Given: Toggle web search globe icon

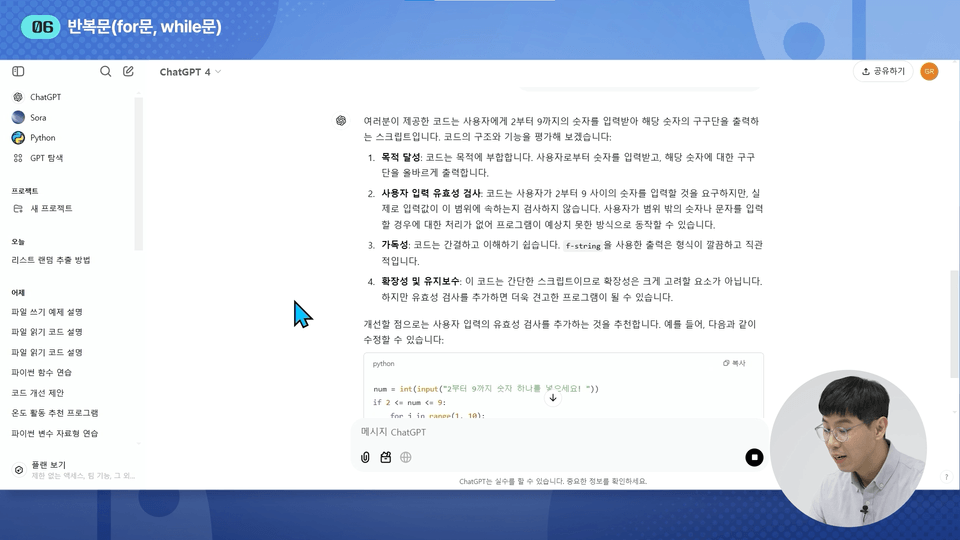Looking at the screenshot, I should point(405,457).
